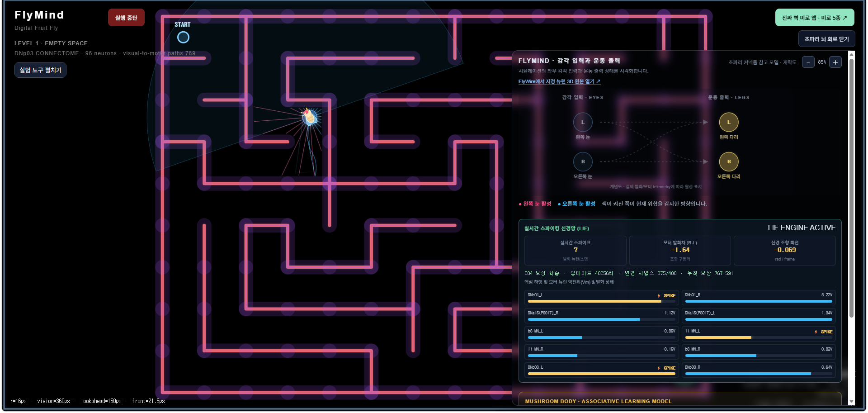Viewport: 868px width, 413px height.
Task: Expand the 실험 도구 펼치기 tools panel
Action: point(40,70)
